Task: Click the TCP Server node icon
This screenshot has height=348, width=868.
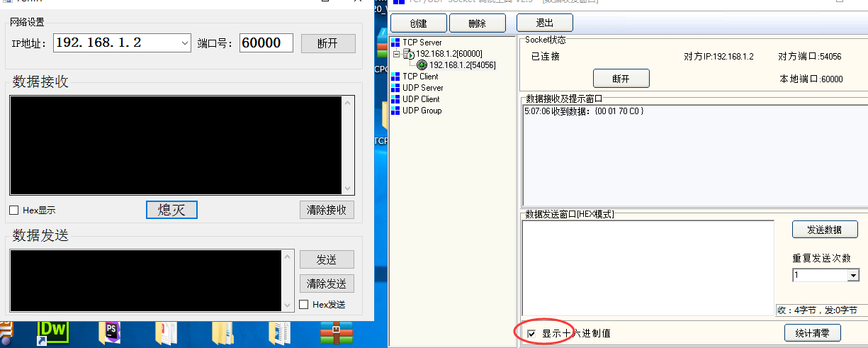Action: 395,43
